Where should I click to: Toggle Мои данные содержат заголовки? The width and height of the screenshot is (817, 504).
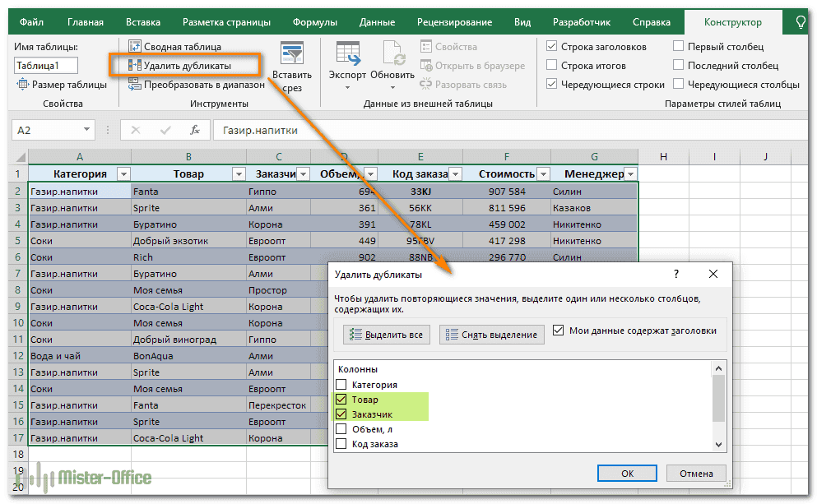[559, 331]
